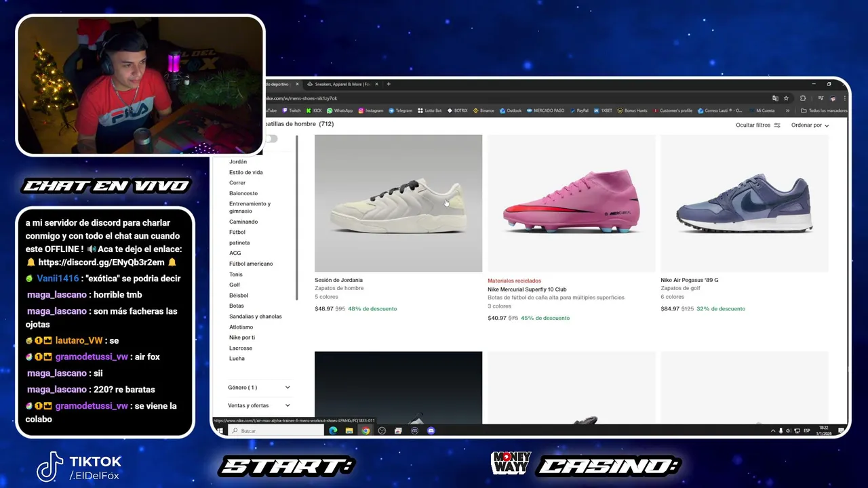Select the Correr category filter
The height and width of the screenshot is (488, 868).
pos(237,183)
